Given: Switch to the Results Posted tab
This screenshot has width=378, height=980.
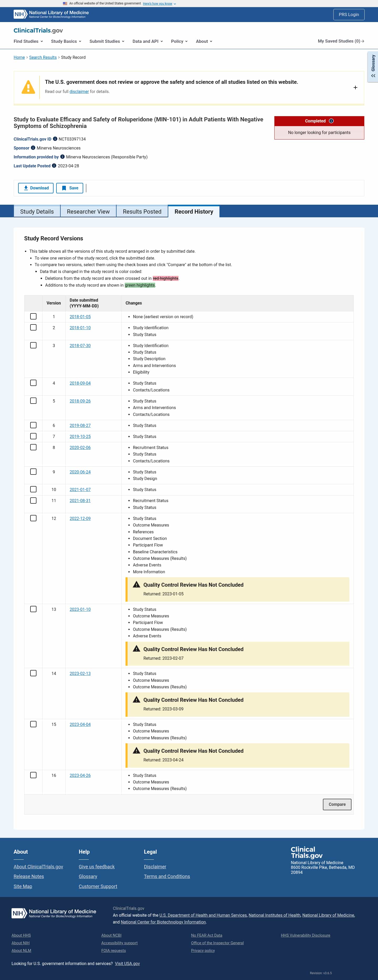Looking at the screenshot, I should (x=142, y=212).
